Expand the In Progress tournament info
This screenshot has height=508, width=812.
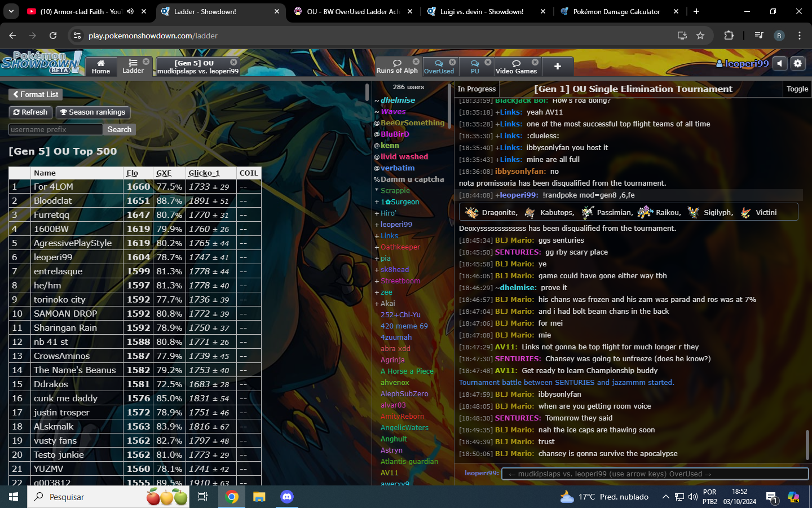pyautogui.click(x=476, y=89)
